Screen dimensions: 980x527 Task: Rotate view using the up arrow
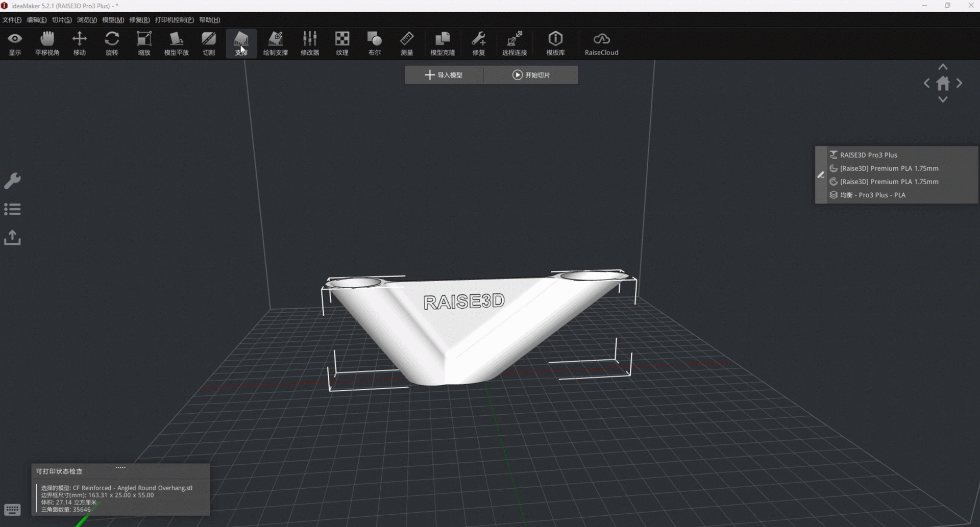click(943, 67)
